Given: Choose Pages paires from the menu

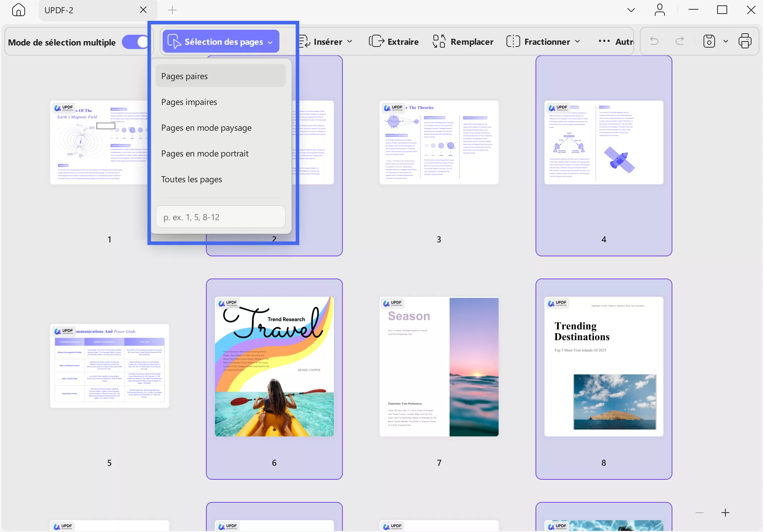Looking at the screenshot, I should pos(184,76).
